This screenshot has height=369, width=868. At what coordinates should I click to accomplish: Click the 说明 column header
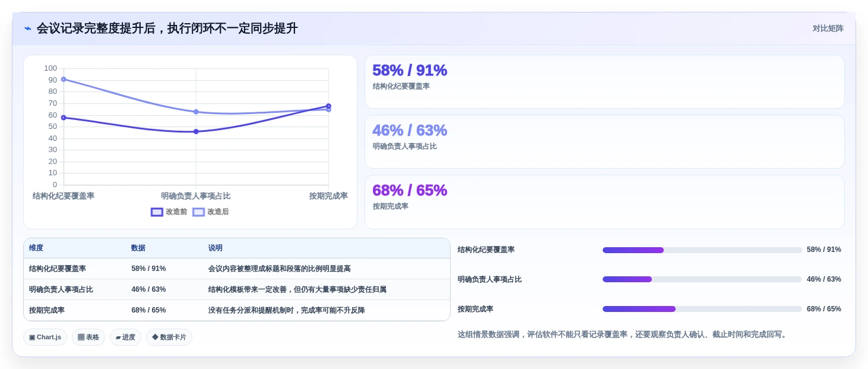click(216, 248)
